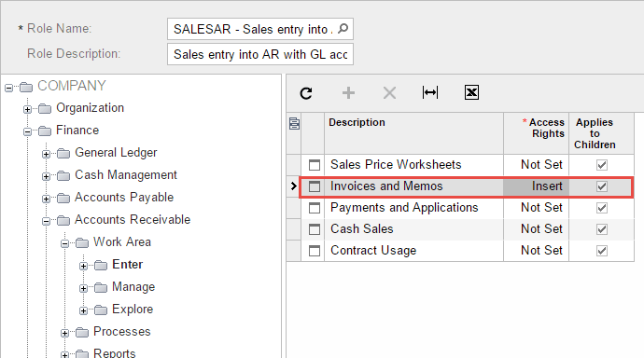This screenshot has height=358, width=644.
Task: Expand the General Ledger node
Action: 46,154
